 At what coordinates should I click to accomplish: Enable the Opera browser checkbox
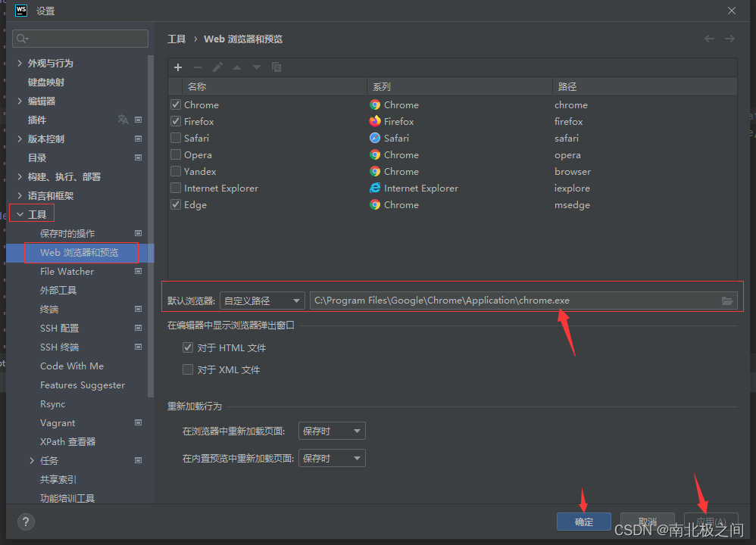click(176, 154)
